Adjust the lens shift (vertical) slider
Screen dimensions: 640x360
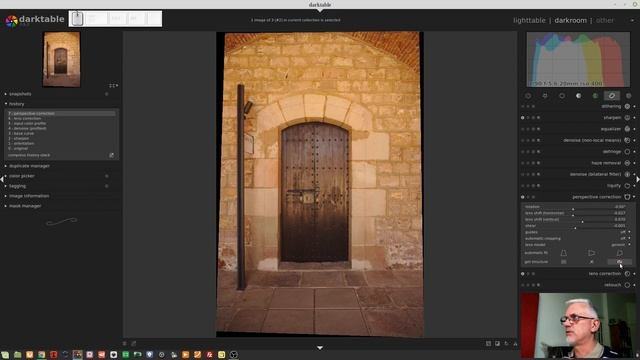[576, 220]
